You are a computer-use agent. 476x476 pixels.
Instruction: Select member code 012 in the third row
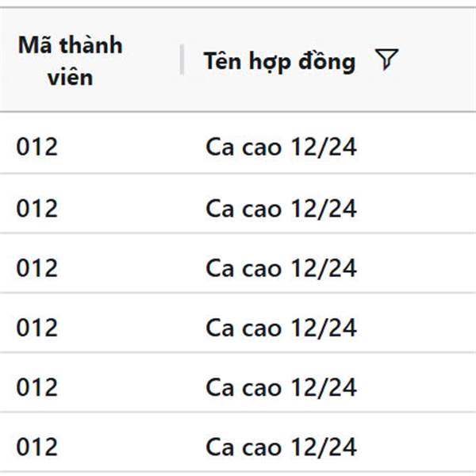coord(37,267)
